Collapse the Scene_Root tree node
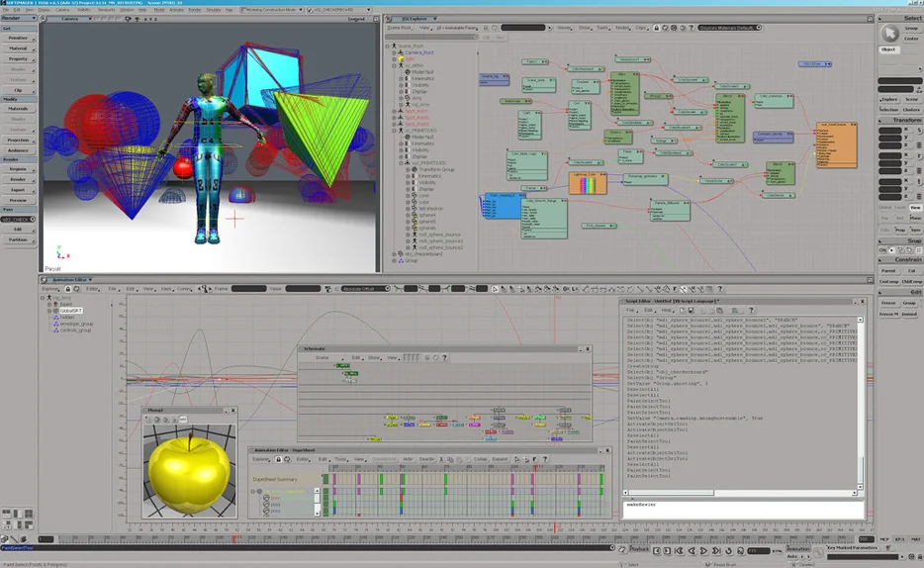Image resolution: width=924 pixels, height=568 pixels. pyautogui.click(x=387, y=46)
